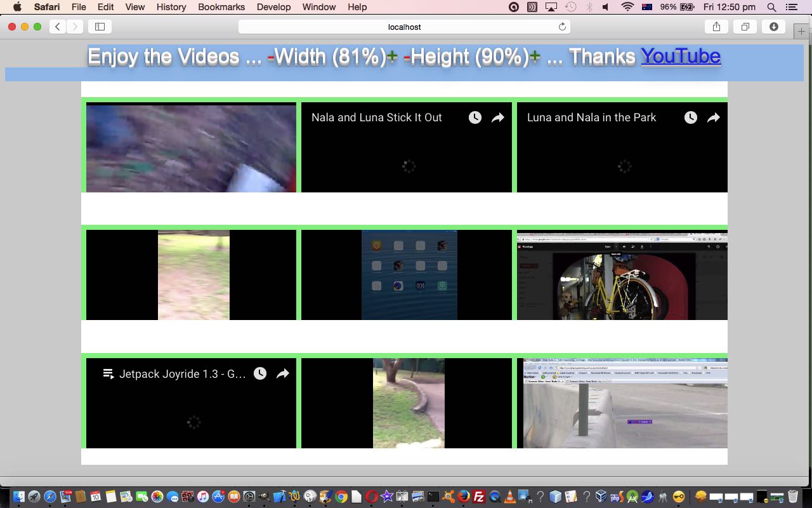Open AirPlay display menu
Viewport: 812px width, 508px height.
(x=551, y=7)
